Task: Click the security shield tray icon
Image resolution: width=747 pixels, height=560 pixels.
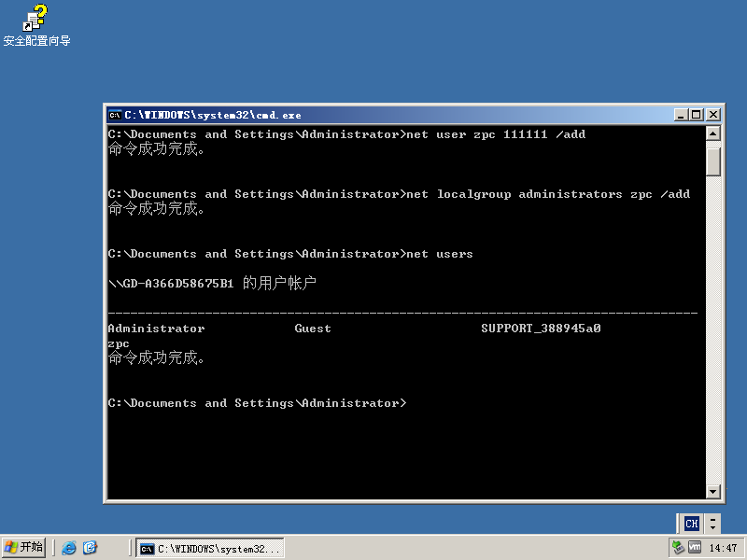Action: click(678, 548)
